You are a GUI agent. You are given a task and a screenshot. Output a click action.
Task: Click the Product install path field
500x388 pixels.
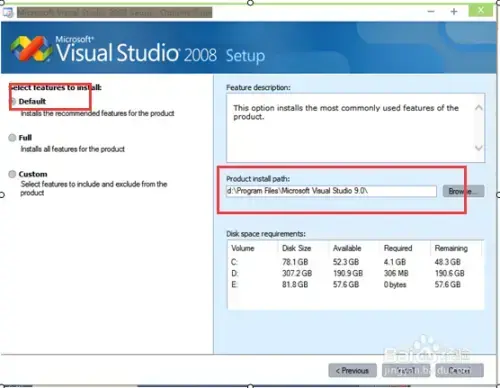(331, 191)
